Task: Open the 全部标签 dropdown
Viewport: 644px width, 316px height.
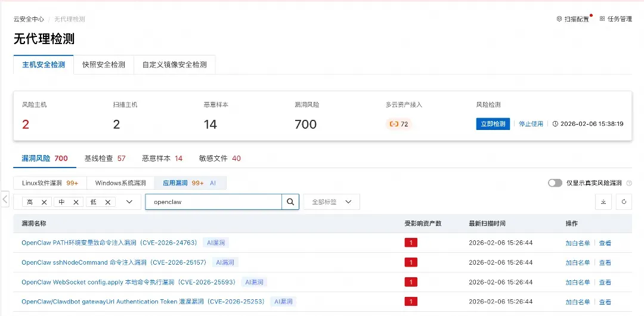Action: click(332, 202)
